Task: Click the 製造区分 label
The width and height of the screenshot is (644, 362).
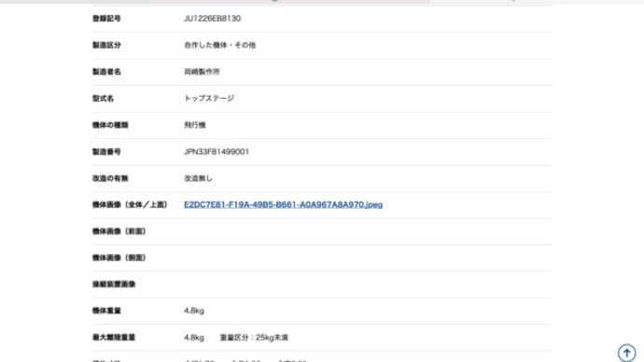Action: (106, 45)
